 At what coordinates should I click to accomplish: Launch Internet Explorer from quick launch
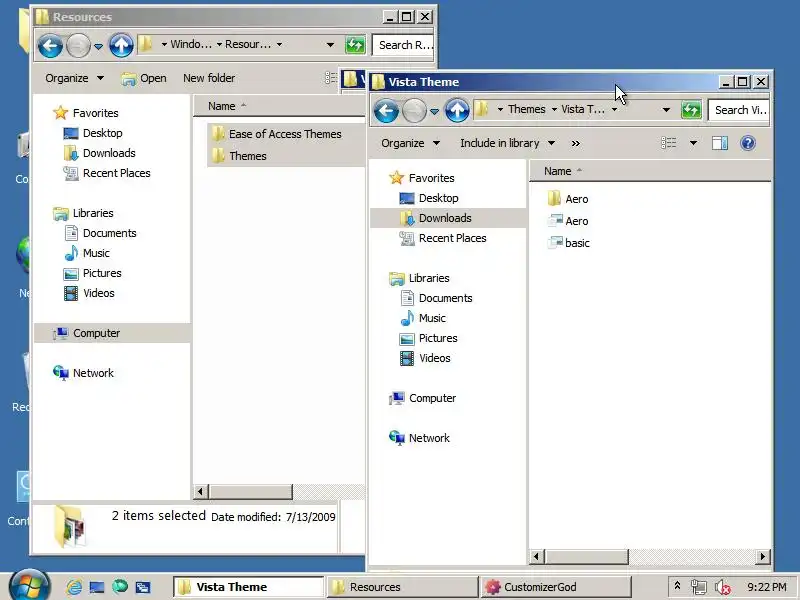tap(74, 587)
